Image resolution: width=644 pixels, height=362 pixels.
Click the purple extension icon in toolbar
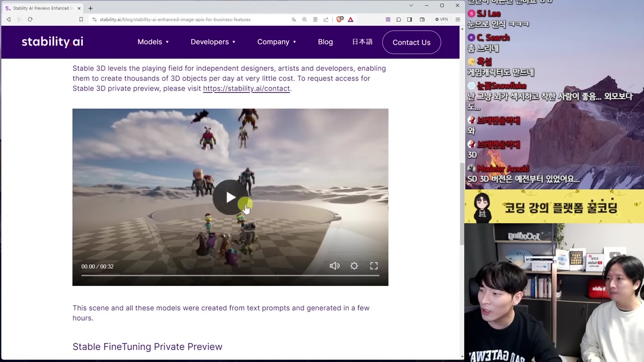click(x=388, y=20)
